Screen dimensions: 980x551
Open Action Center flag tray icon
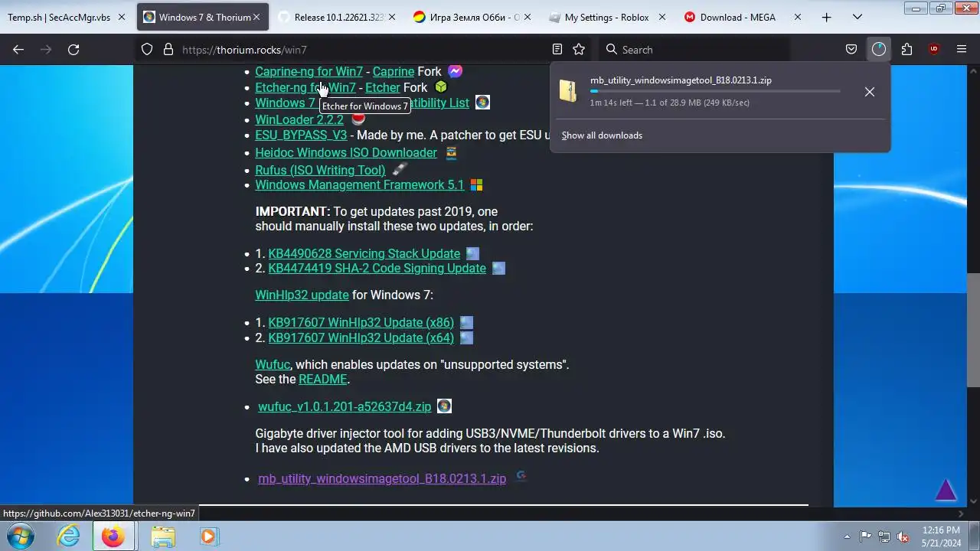pyautogui.click(x=865, y=536)
